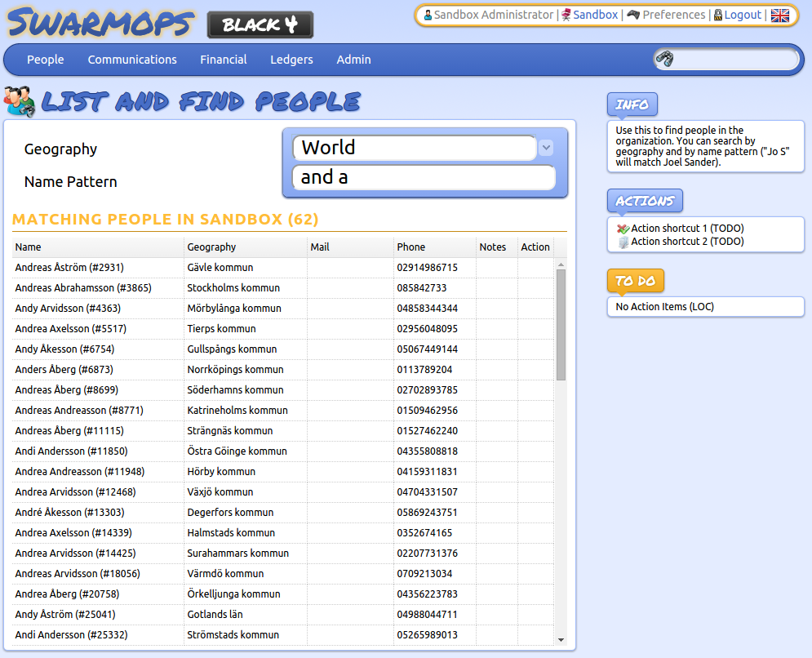Select Andrea Axelsson (#14339)

[73, 533]
